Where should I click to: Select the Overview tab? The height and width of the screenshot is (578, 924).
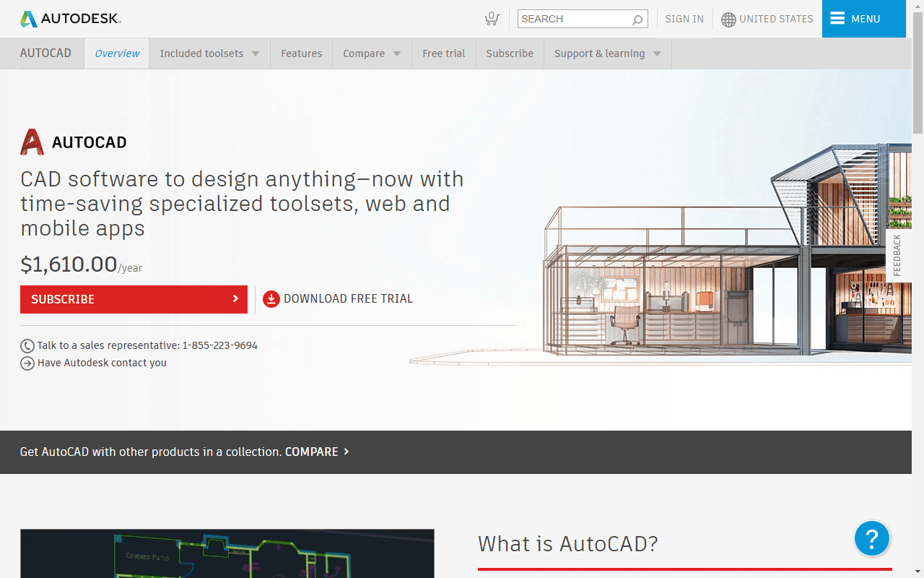click(x=117, y=53)
